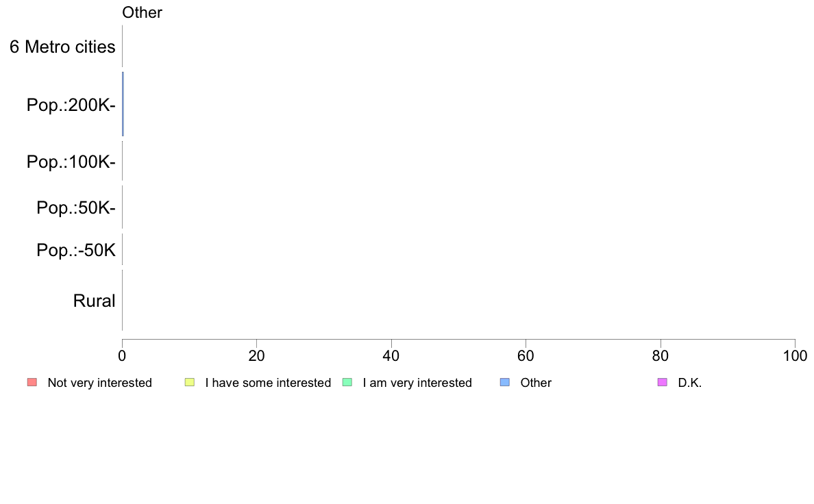Click the 6 Metro cities axis label
This screenshot has height=504, width=814.
[x=62, y=47]
